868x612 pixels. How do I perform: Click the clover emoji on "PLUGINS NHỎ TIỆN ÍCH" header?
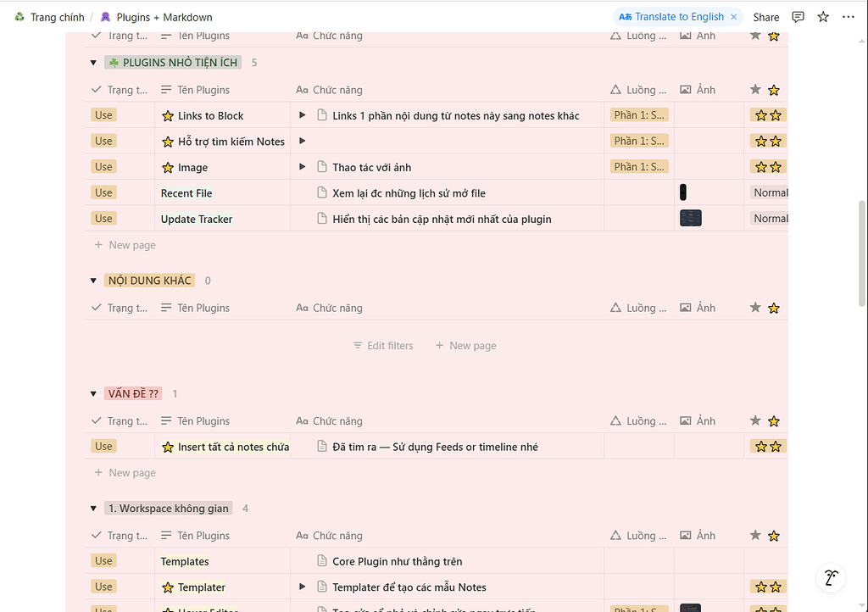pos(112,62)
